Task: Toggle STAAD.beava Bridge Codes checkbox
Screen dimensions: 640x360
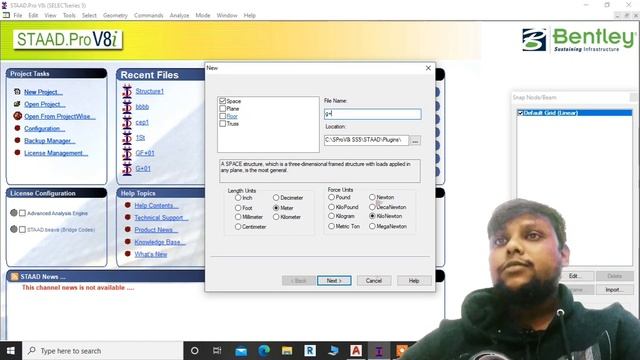Action: tap(22, 229)
